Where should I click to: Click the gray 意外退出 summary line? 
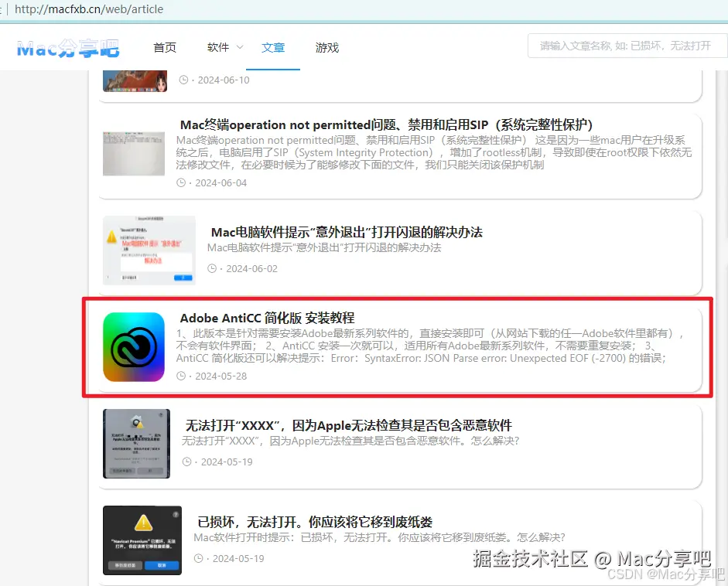coord(324,247)
